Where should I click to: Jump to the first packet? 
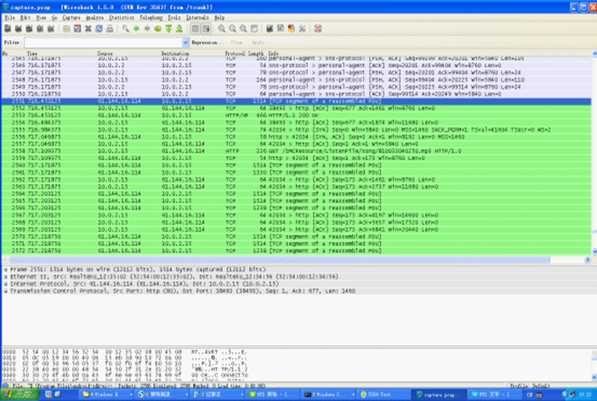pyautogui.click(x=168, y=29)
